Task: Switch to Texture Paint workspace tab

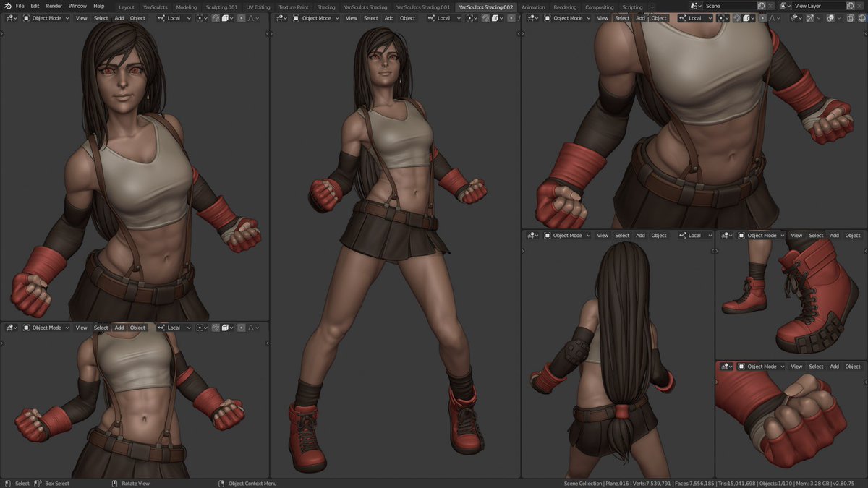Action: click(x=294, y=7)
